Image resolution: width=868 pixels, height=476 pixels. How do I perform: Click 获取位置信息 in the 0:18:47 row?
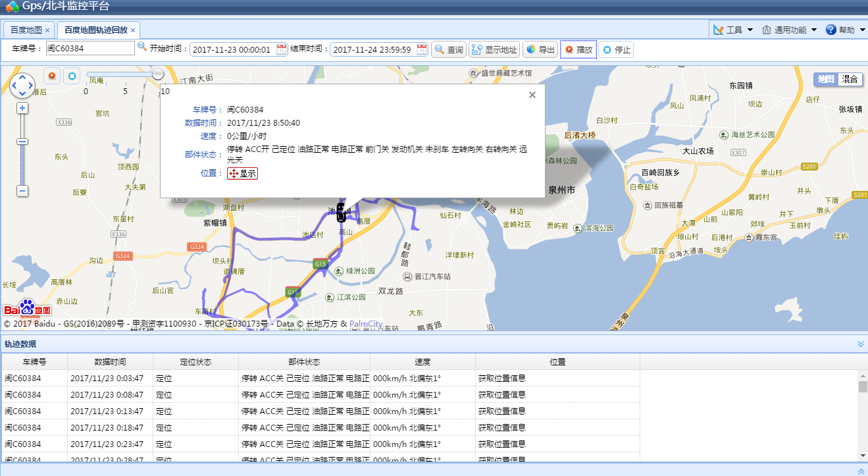[x=502, y=427]
